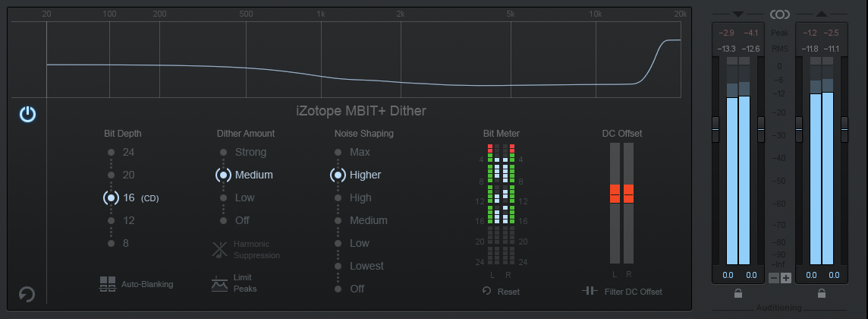868x319 pixels.
Task: Choose Off for Noise Shaping
Action: [338, 289]
